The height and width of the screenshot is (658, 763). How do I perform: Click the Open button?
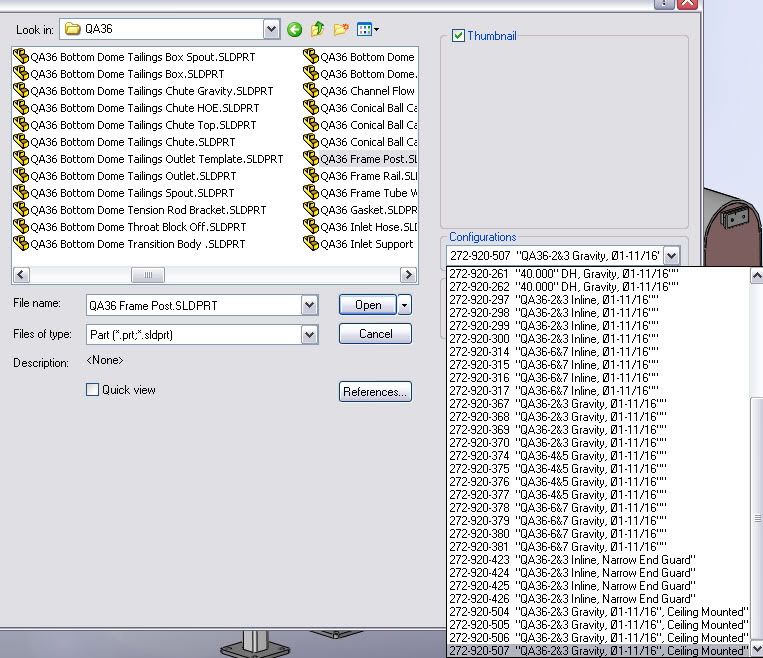[368, 305]
